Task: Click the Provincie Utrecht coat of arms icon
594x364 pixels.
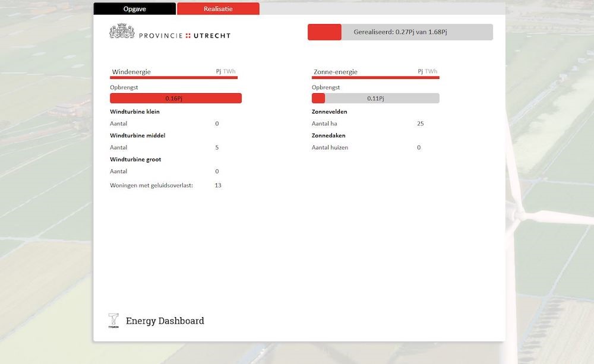Action: click(x=122, y=31)
